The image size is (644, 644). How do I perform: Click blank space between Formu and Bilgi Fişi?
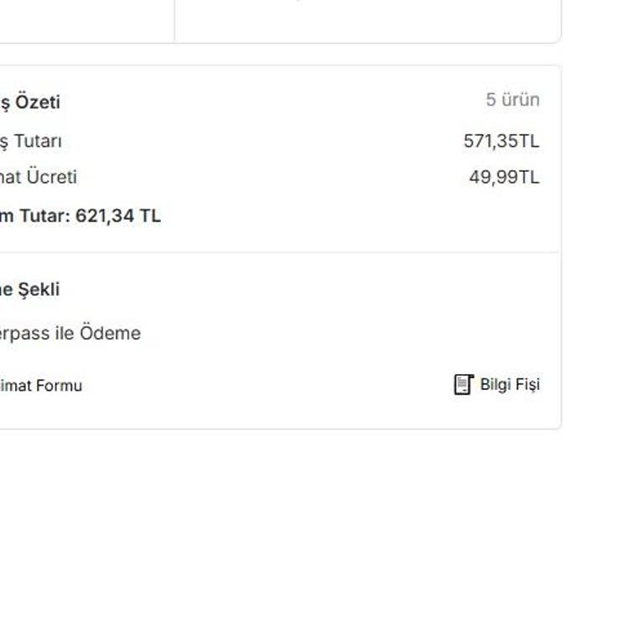click(x=268, y=386)
